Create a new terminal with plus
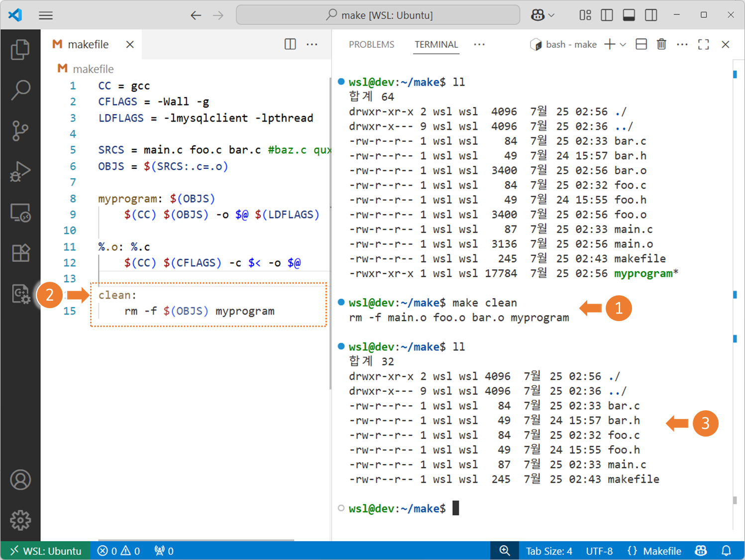This screenshot has width=745, height=560. pyautogui.click(x=610, y=45)
